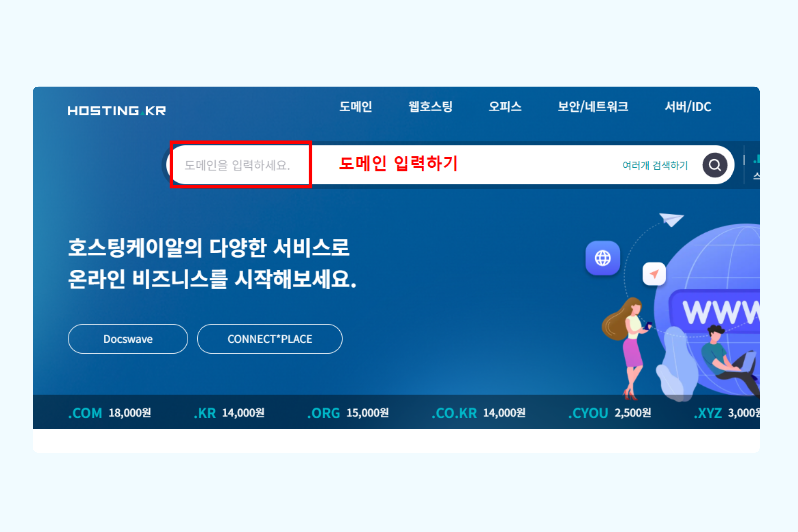
Task: Click the blue globe icon tile
Action: point(602,258)
